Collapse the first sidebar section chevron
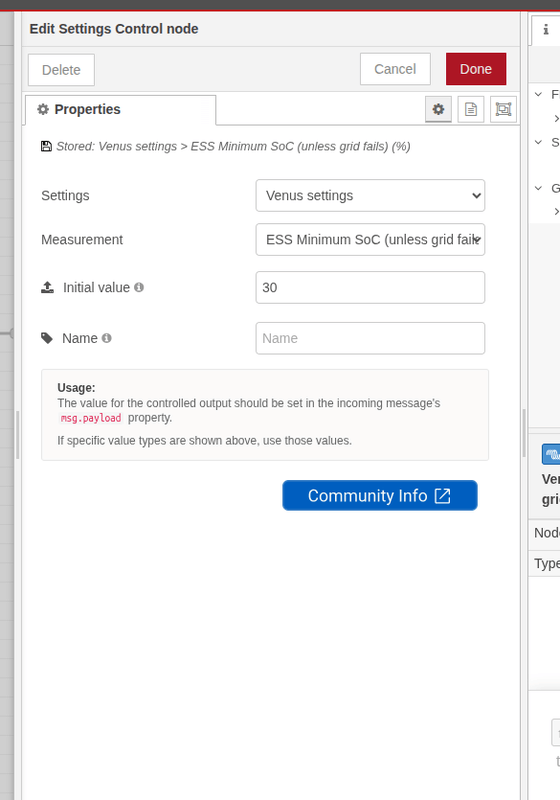 539,94
